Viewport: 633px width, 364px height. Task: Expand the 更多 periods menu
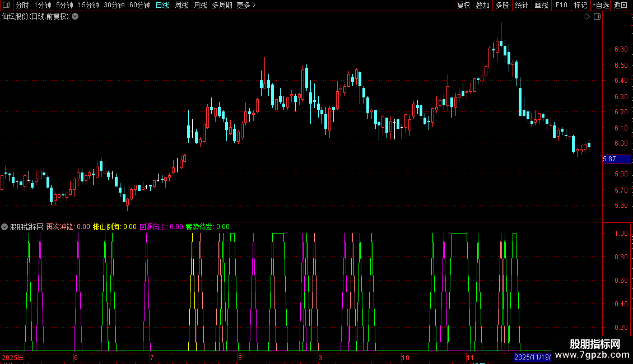click(x=246, y=5)
